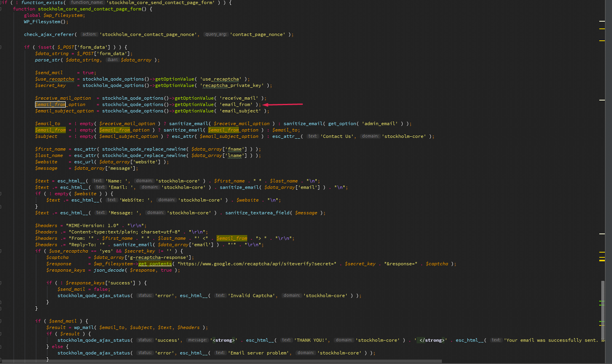Click the 'query_arg:' parameter hint
Image resolution: width=612 pixels, height=364 pixels.
(x=216, y=34)
